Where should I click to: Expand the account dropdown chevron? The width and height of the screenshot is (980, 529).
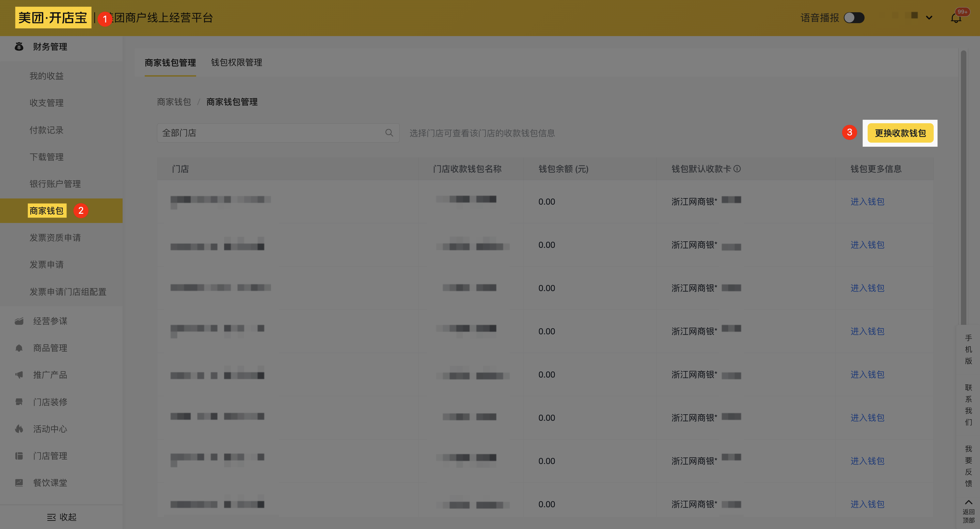coord(929,18)
